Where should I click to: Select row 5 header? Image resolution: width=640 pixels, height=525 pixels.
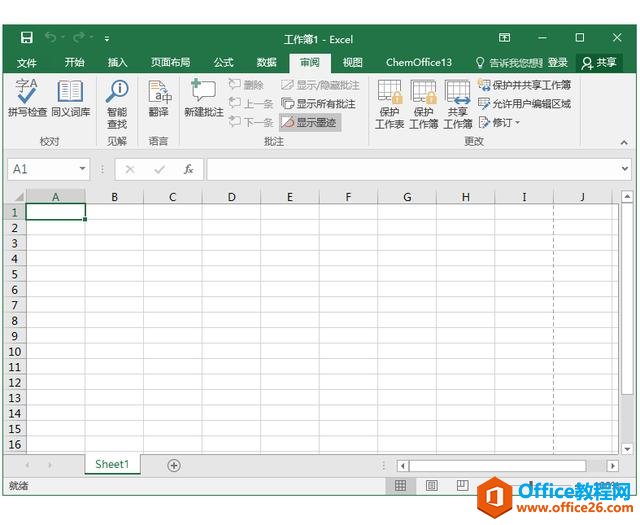point(15,274)
